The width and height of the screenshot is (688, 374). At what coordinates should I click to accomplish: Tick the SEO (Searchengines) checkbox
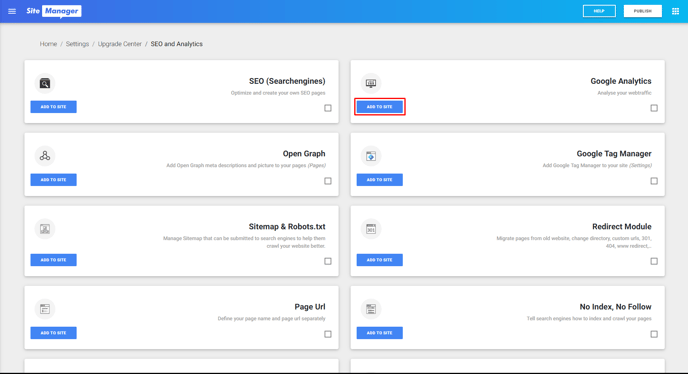click(328, 108)
